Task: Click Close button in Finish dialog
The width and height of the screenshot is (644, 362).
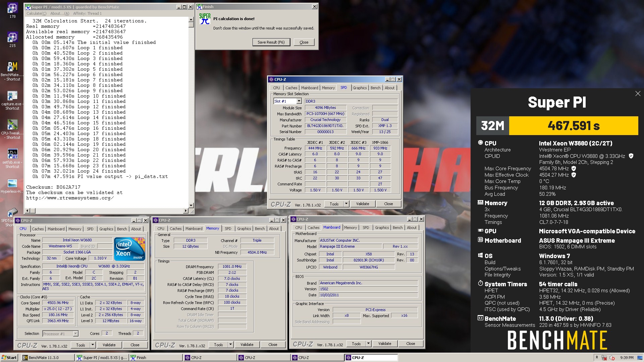Action: tap(304, 42)
